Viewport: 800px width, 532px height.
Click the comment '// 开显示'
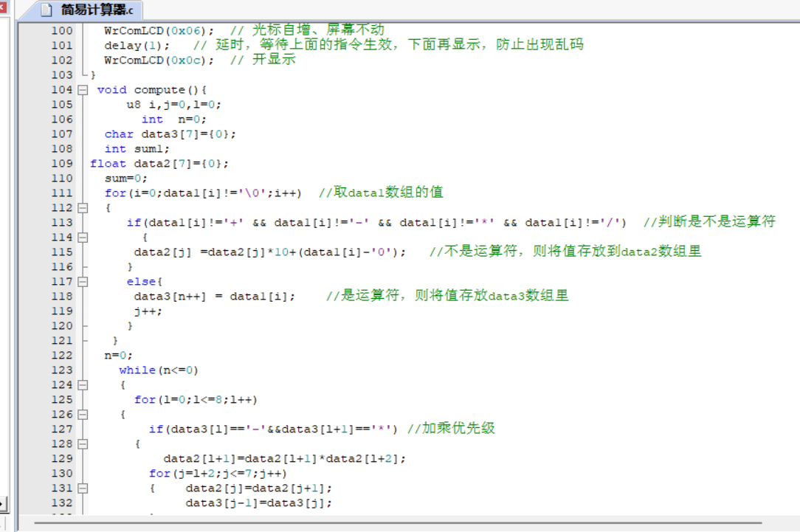pos(263,60)
